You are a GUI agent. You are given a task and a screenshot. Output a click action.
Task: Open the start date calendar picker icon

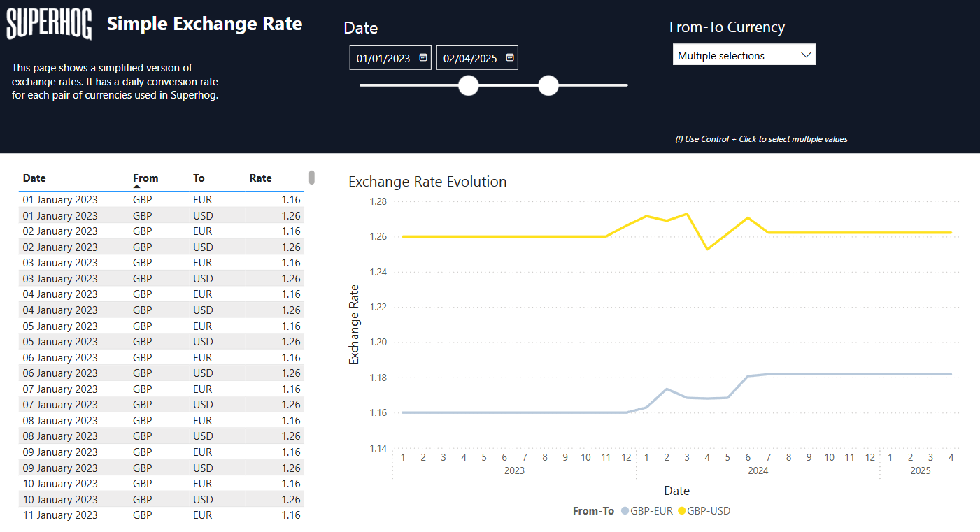(423, 58)
